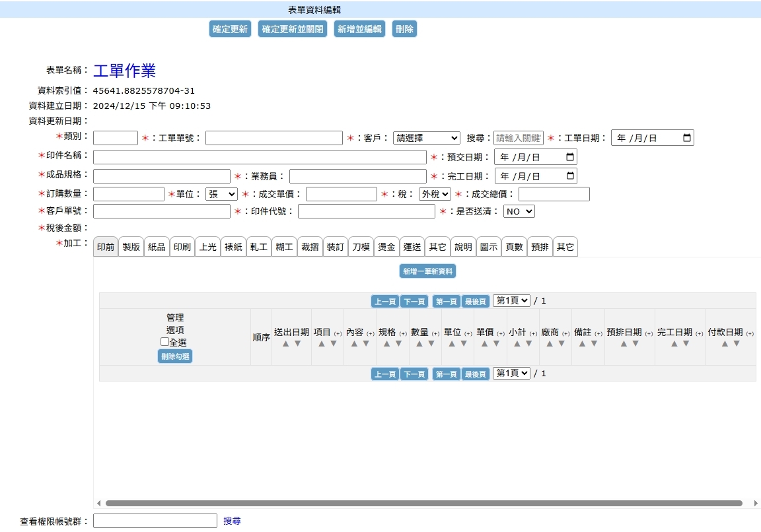Viewport: 761px width, 532px height.
Task: Check the 全選 checkbox
Action: 164,341
